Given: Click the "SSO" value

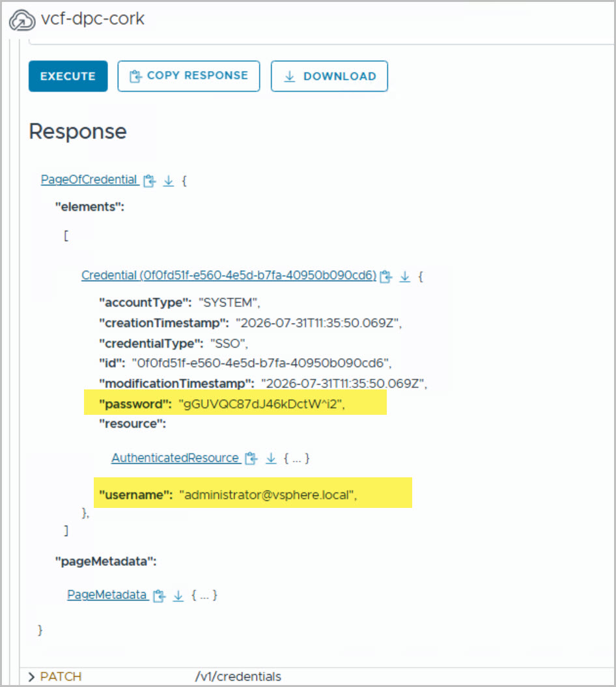Looking at the screenshot, I should [229, 344].
